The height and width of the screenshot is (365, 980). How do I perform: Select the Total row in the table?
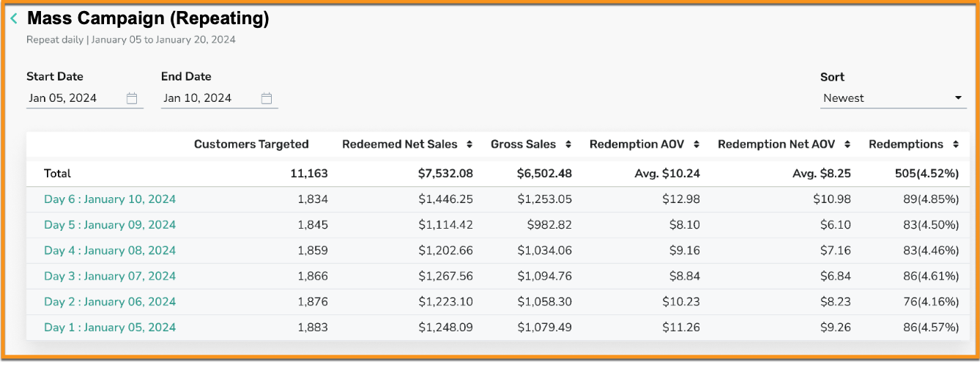[497, 174]
